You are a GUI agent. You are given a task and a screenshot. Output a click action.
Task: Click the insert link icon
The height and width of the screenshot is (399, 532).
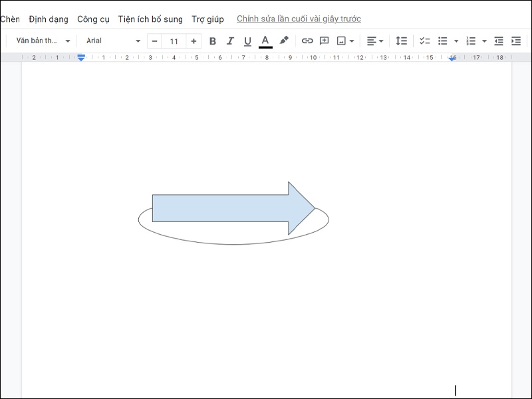307,41
